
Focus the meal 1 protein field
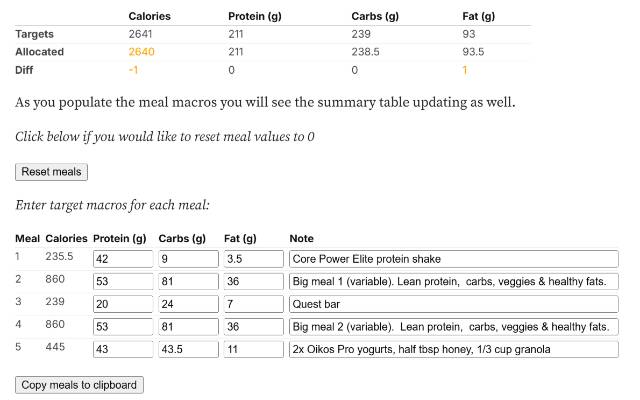coord(122,259)
